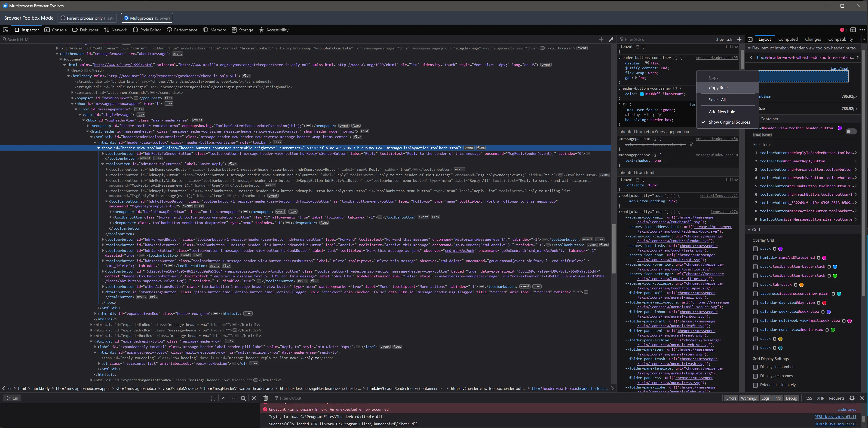Choose Copy Rule from context menu
868x428 pixels.
[x=727, y=88]
